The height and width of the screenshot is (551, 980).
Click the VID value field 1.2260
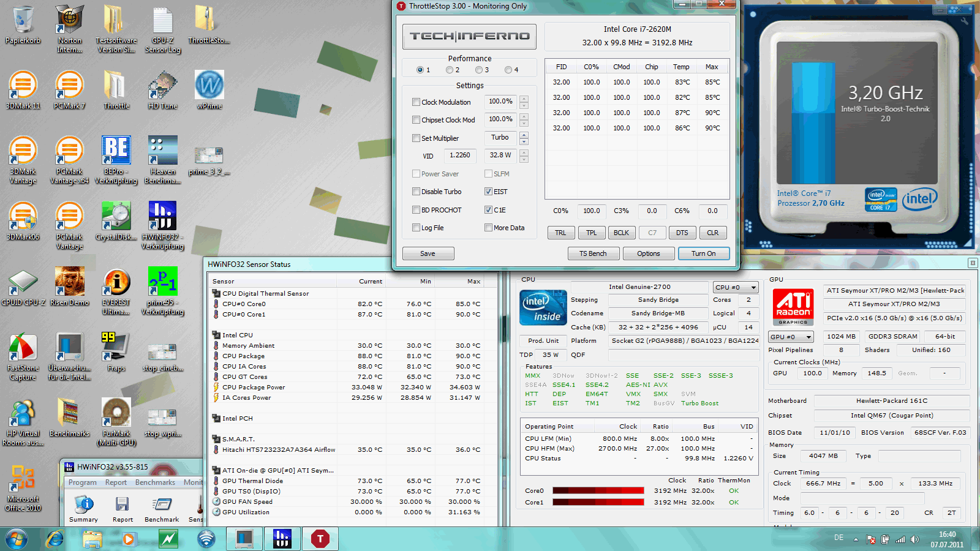point(460,156)
